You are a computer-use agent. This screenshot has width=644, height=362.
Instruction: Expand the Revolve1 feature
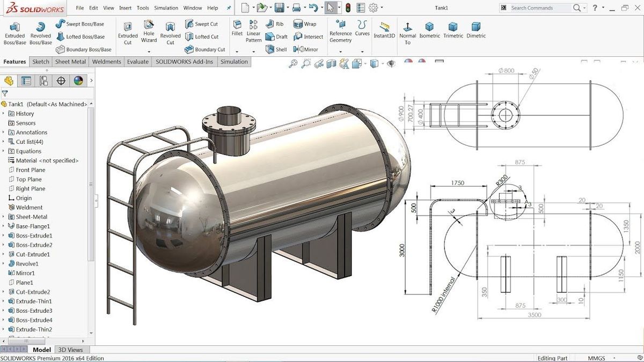pos(4,264)
